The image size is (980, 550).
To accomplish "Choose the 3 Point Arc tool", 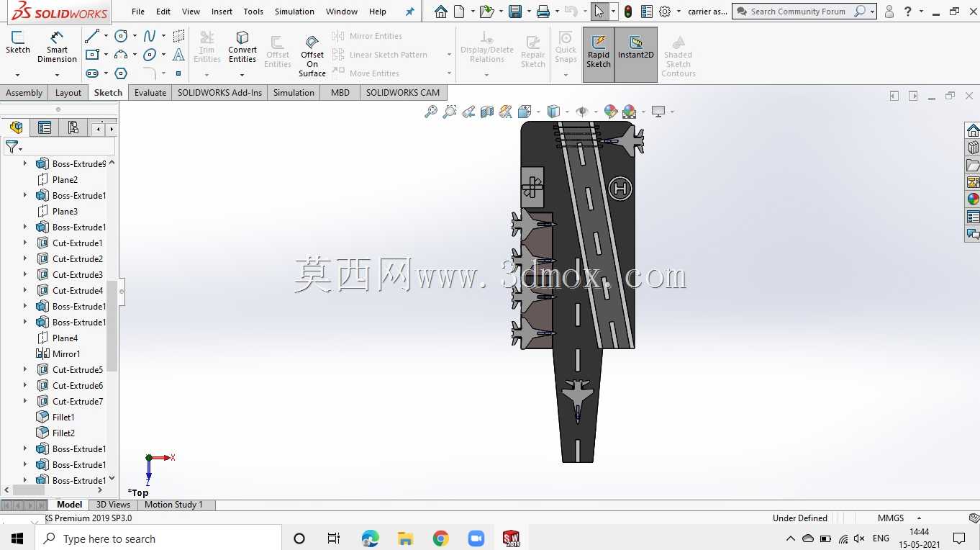I will pos(121,55).
